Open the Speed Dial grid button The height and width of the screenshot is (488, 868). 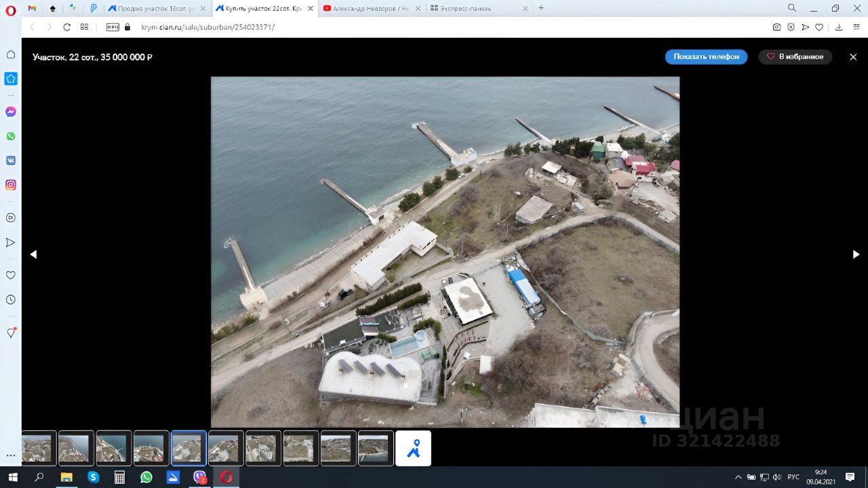click(x=84, y=27)
